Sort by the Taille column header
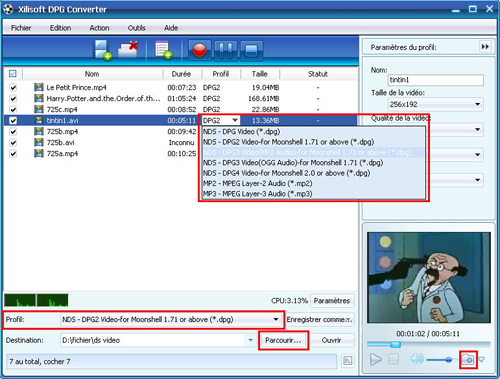Viewport: 500px width, 379px height. [x=260, y=74]
